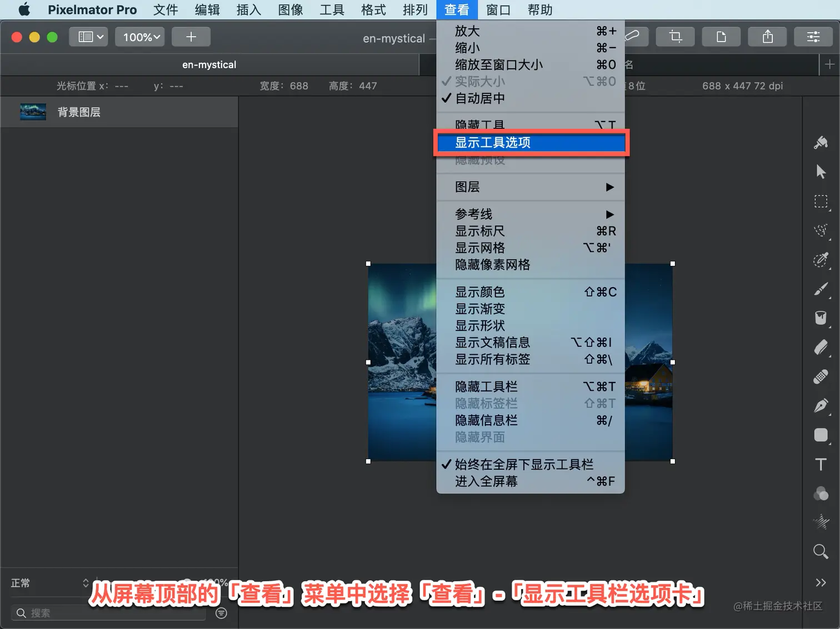The width and height of the screenshot is (840, 629).
Task: Expand the 参考线 submenu
Action: point(530,214)
